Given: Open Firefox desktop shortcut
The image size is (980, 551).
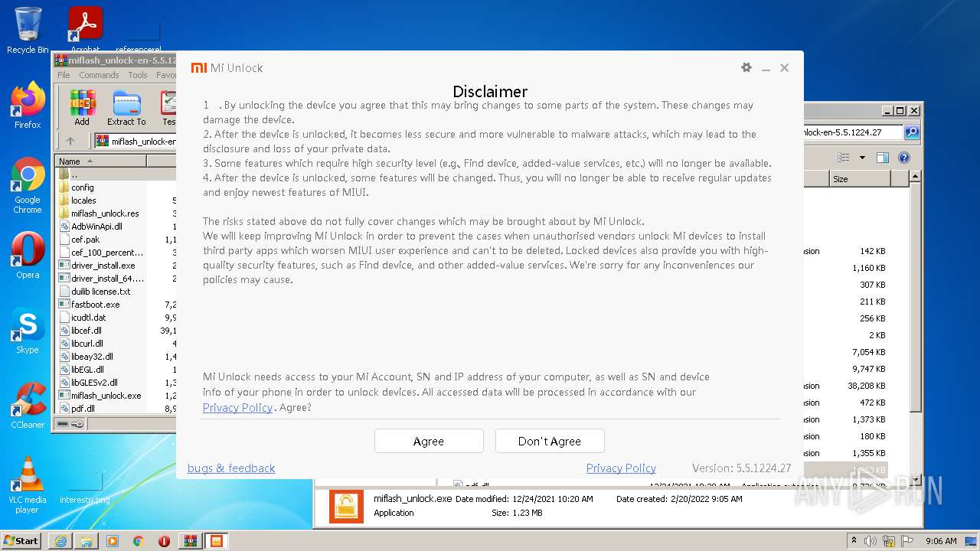Looking at the screenshot, I should coord(28,106).
